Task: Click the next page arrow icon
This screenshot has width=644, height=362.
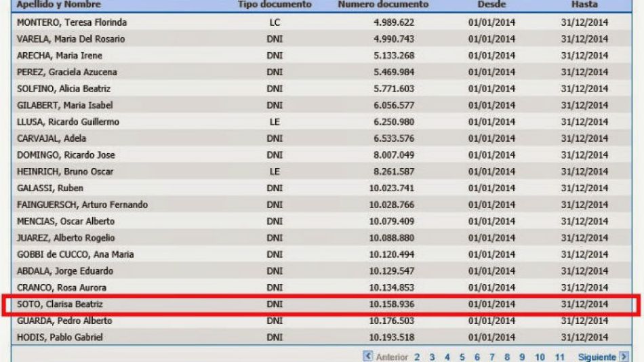Action: tap(624, 357)
